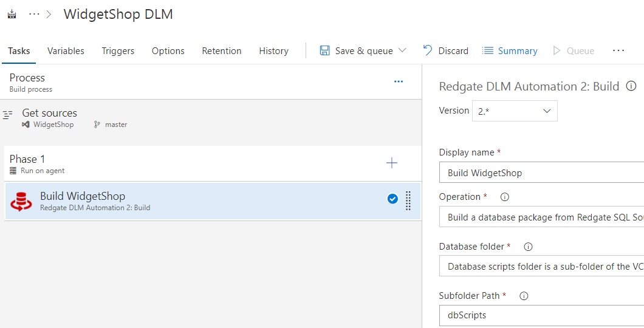Click the Display name input field
The width and height of the screenshot is (644, 328).
point(542,173)
